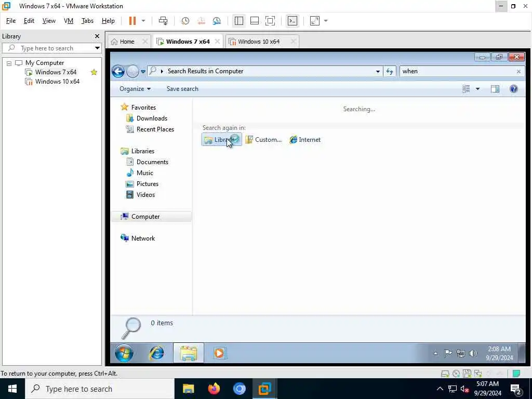Click Explorer forward navigation button

(x=132, y=71)
